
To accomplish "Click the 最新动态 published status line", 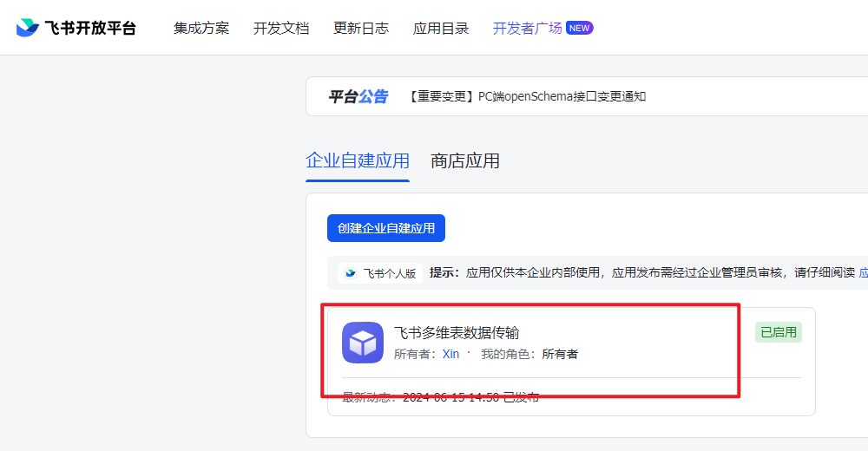I will (x=441, y=396).
